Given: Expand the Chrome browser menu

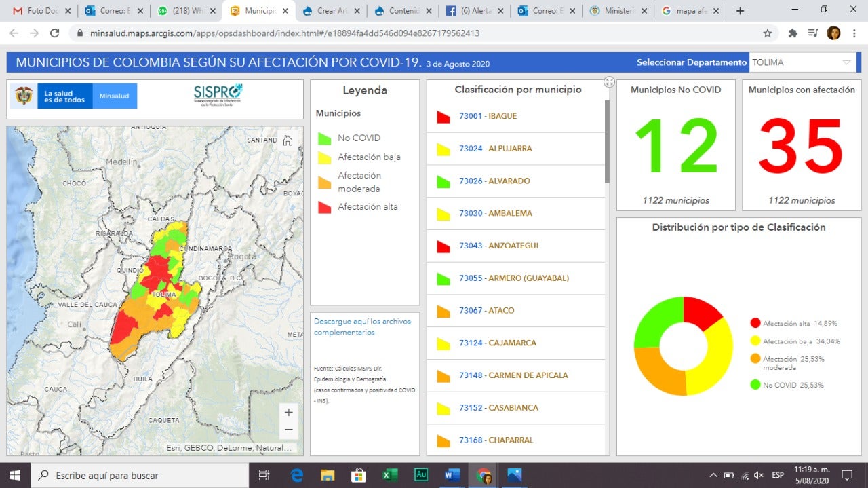Looking at the screenshot, I should point(853,33).
